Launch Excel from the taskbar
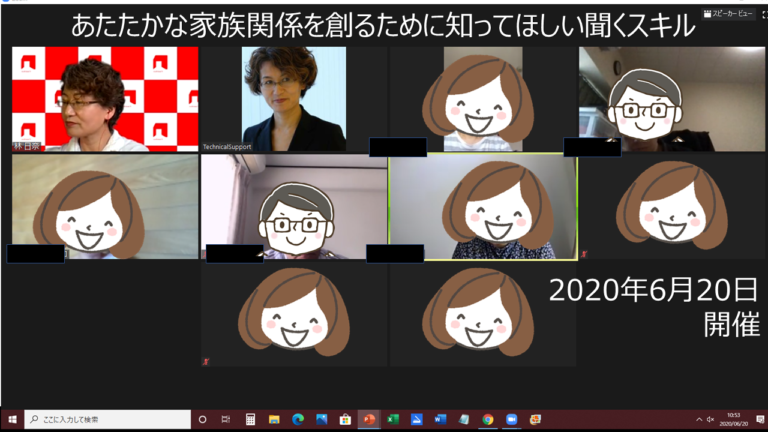Viewport: 768px width, 432px height. coord(393,419)
